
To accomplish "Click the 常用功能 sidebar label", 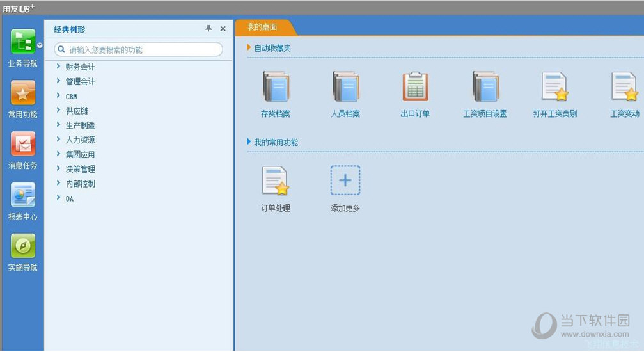I will pos(22,115).
